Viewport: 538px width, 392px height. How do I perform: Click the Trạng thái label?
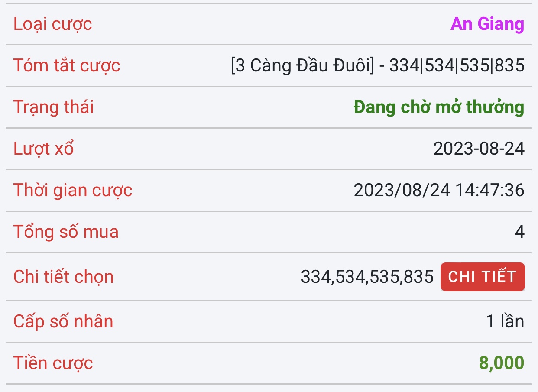tap(53, 107)
